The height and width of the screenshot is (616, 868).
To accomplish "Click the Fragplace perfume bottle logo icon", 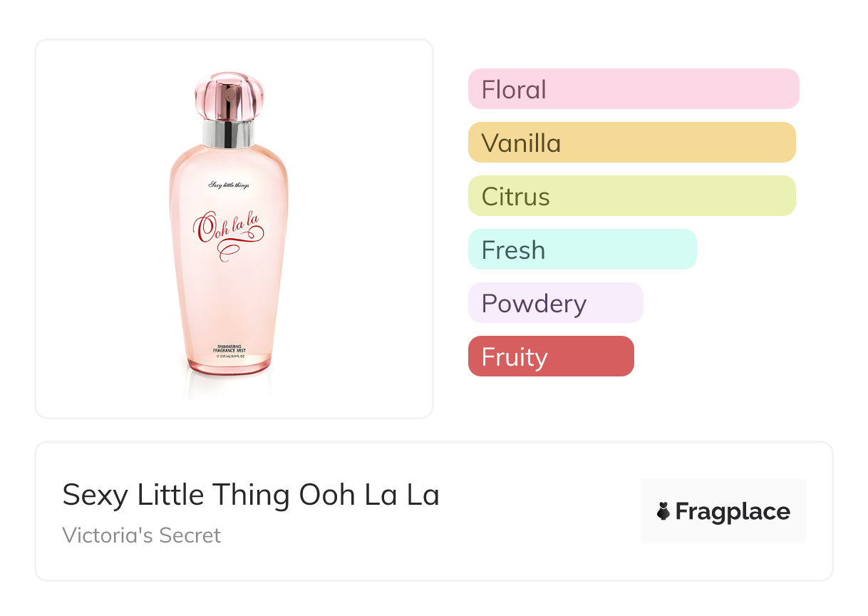I will (x=663, y=511).
